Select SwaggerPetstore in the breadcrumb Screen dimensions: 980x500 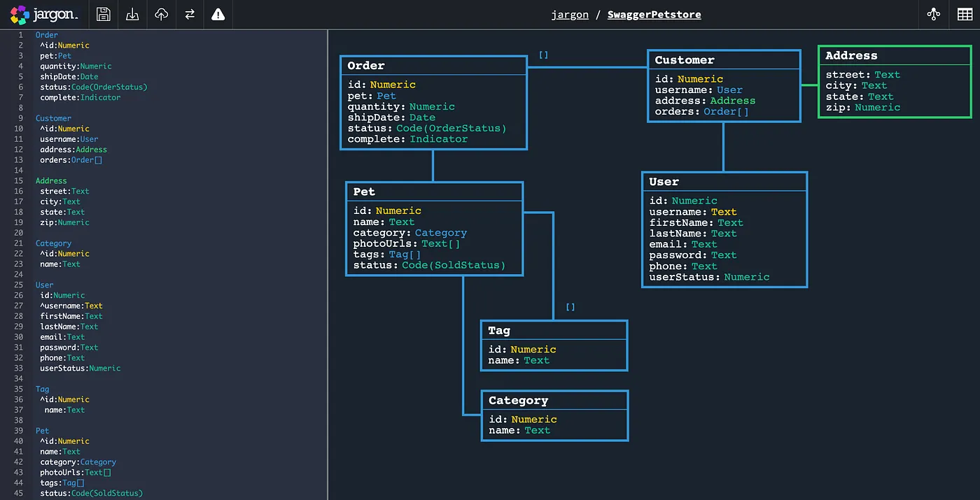(x=654, y=14)
